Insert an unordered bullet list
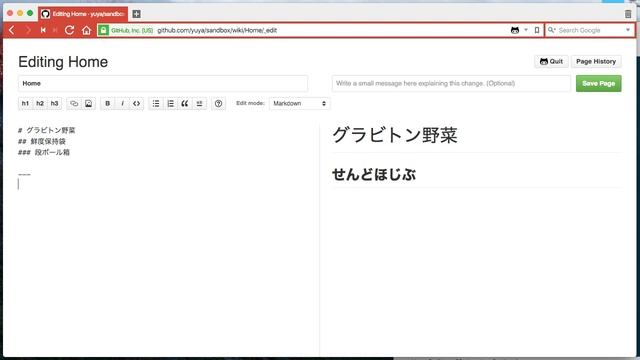640x360 pixels. tap(156, 104)
